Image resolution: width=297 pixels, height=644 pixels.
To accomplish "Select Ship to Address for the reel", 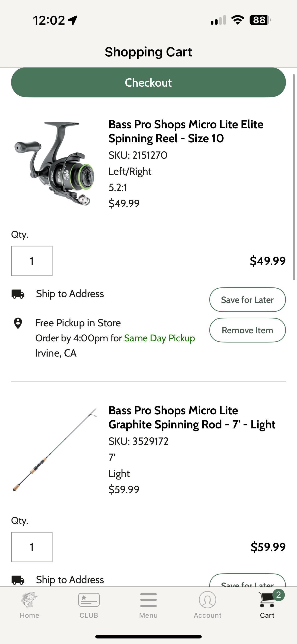I will (70, 294).
